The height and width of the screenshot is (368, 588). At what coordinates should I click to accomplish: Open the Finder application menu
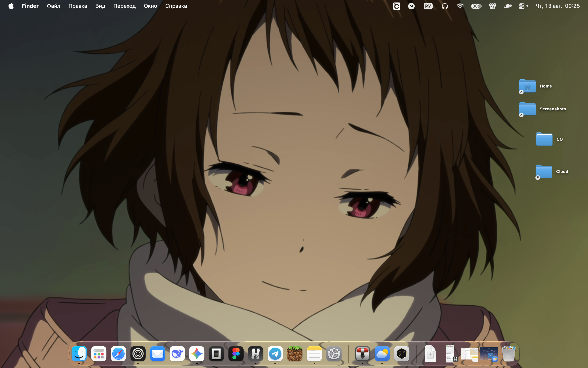[30, 6]
